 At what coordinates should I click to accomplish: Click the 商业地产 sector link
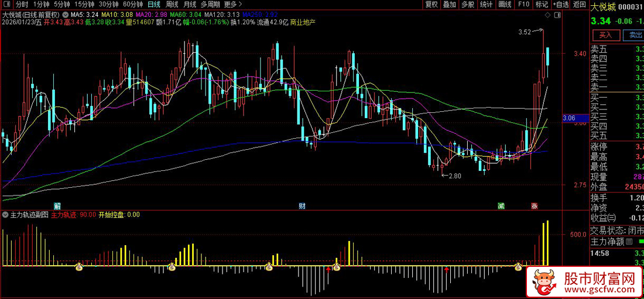pyautogui.click(x=303, y=22)
